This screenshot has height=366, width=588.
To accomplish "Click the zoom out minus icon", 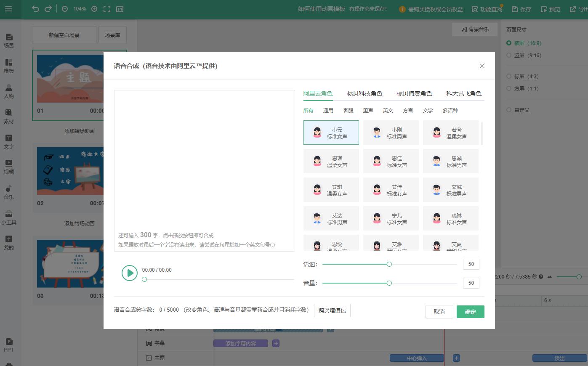I will coord(65,9).
